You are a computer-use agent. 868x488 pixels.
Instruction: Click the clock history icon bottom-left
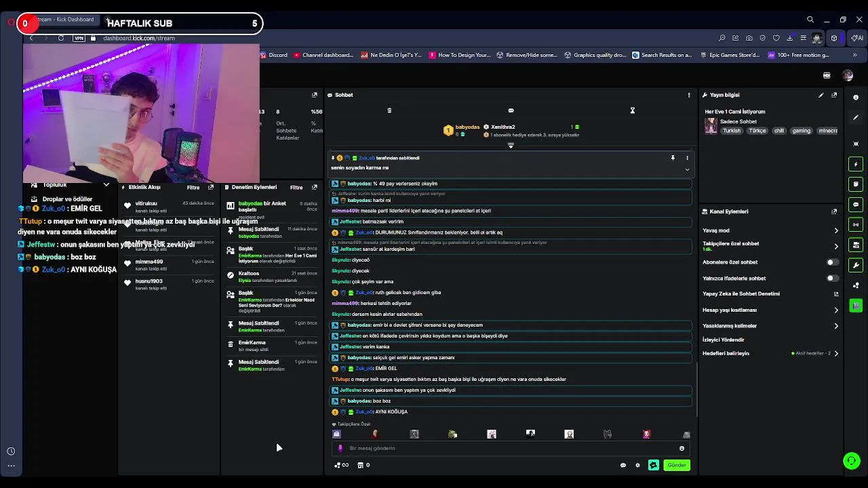pyautogui.click(x=11, y=451)
